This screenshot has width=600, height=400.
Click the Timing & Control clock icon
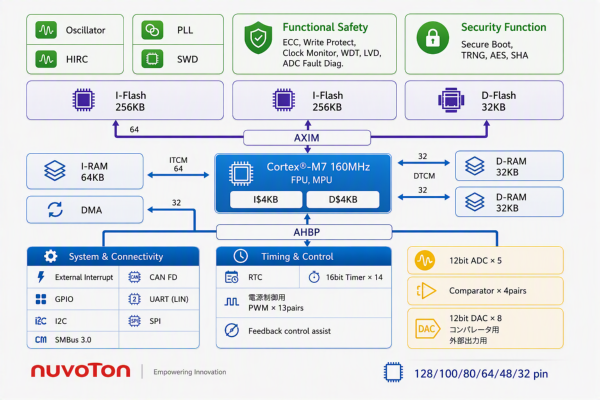241,256
